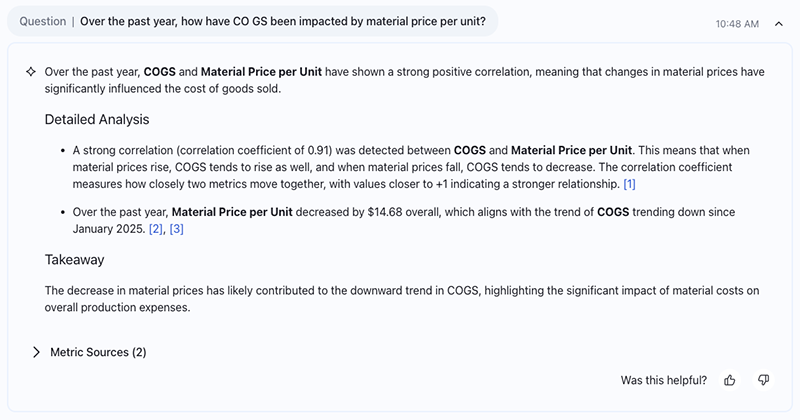This screenshot has width=800, height=420.
Task: Click the takeaway paragraph about production expenses
Action: (400, 299)
